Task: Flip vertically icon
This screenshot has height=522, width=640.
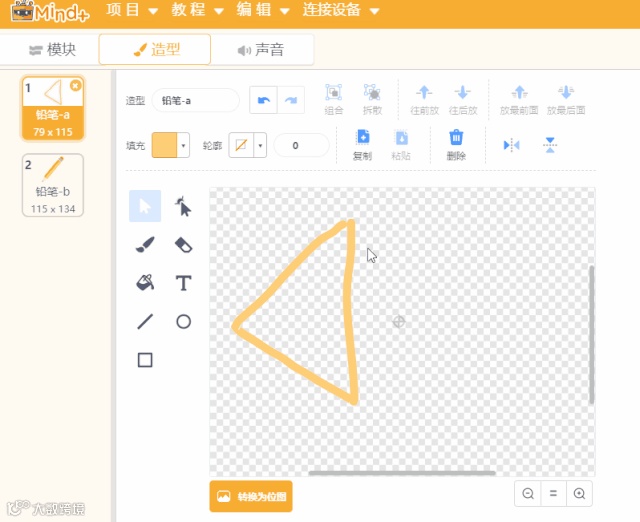Action: 550,145
